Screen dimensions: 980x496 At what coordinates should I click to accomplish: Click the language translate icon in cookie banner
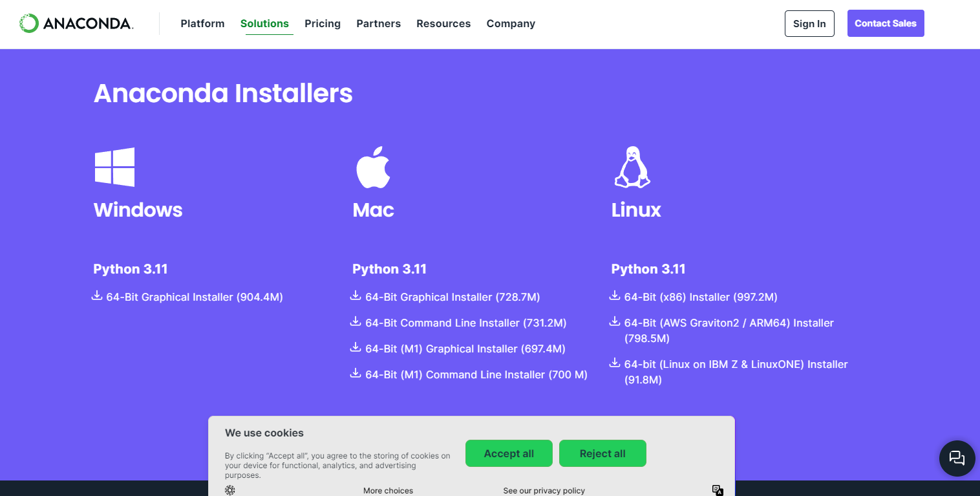click(718, 490)
